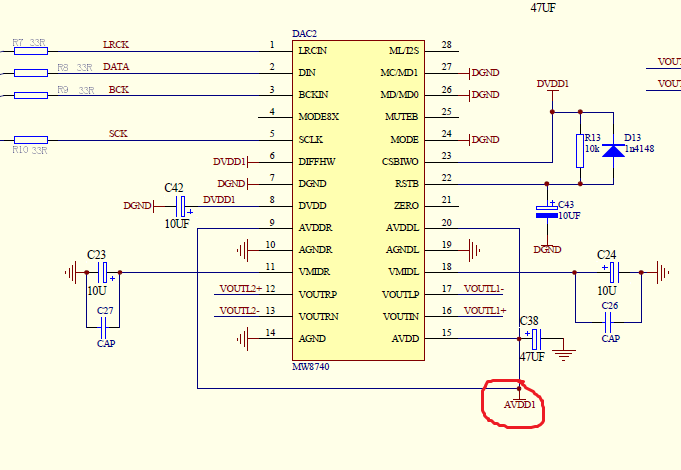Click junction dot at RSTB and C43
The image size is (681, 470).
click(547, 184)
